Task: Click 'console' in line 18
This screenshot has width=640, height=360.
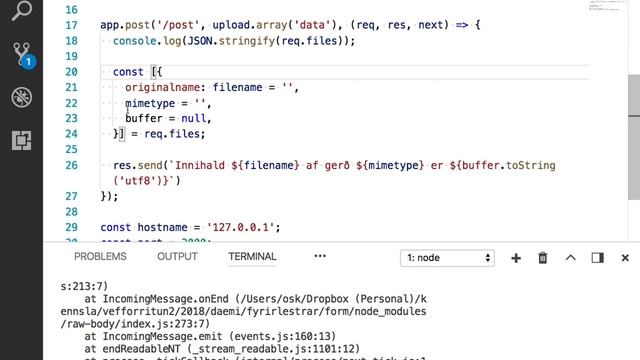Action: point(134,41)
